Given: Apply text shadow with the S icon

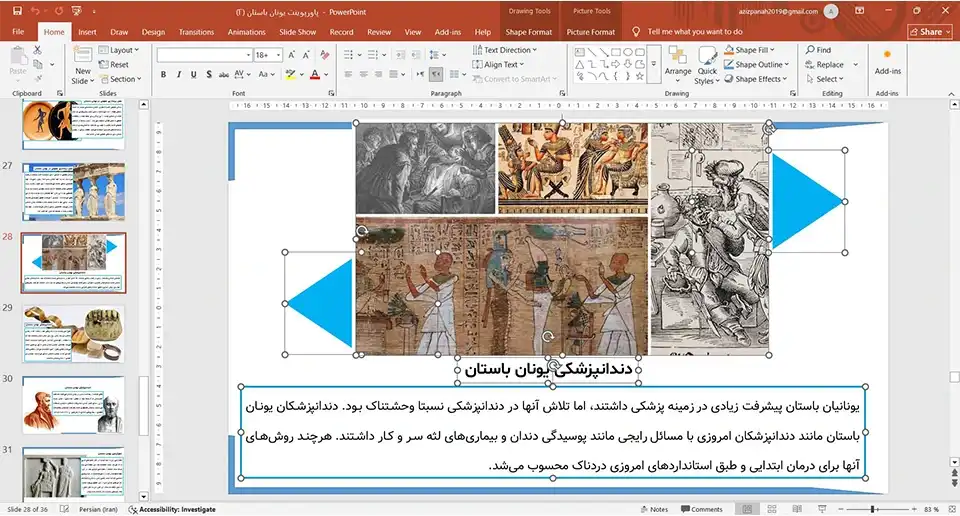Looking at the screenshot, I should 209,75.
